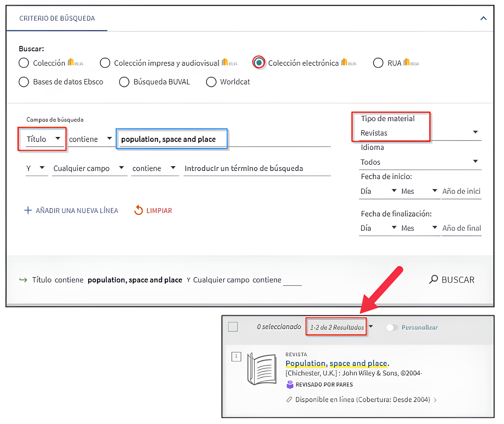504x424 pixels.
Task: Click Añadir una nueva línea
Action: [77, 211]
